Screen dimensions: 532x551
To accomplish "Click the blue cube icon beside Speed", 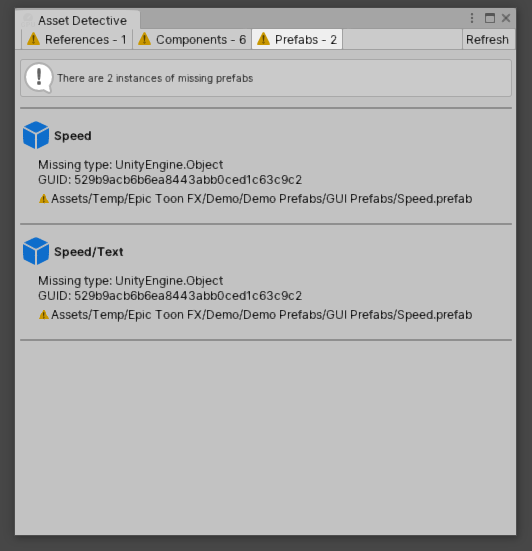I will pos(36,135).
